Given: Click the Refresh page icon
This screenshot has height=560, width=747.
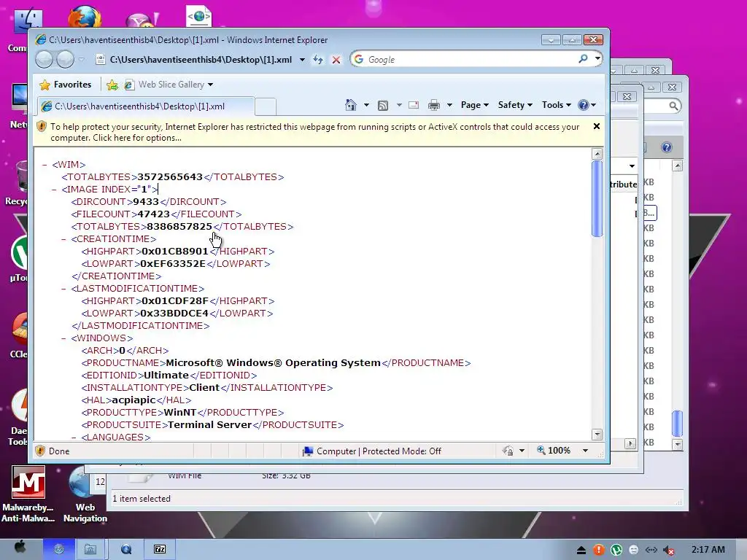Looking at the screenshot, I should pyautogui.click(x=318, y=60).
